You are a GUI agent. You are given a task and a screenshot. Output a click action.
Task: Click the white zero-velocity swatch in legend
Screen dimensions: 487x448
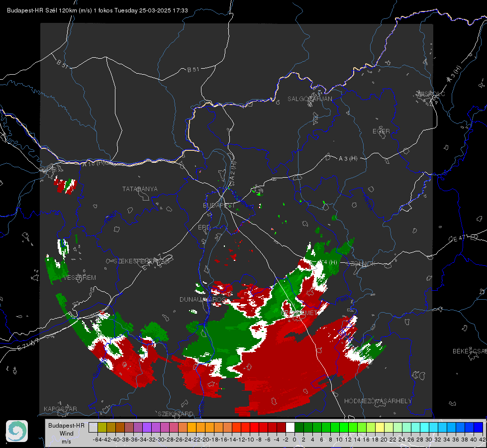290,428
